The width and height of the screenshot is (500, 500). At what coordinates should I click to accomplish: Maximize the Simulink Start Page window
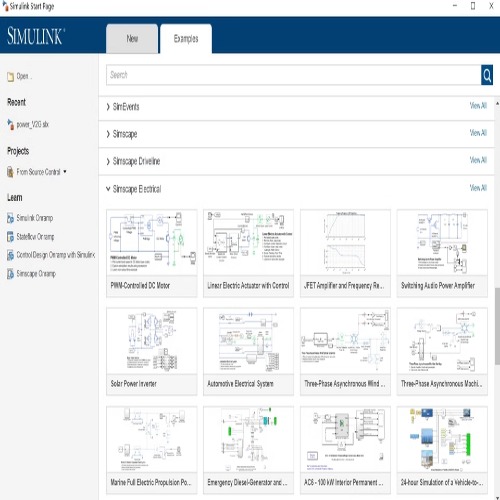tap(473, 6)
